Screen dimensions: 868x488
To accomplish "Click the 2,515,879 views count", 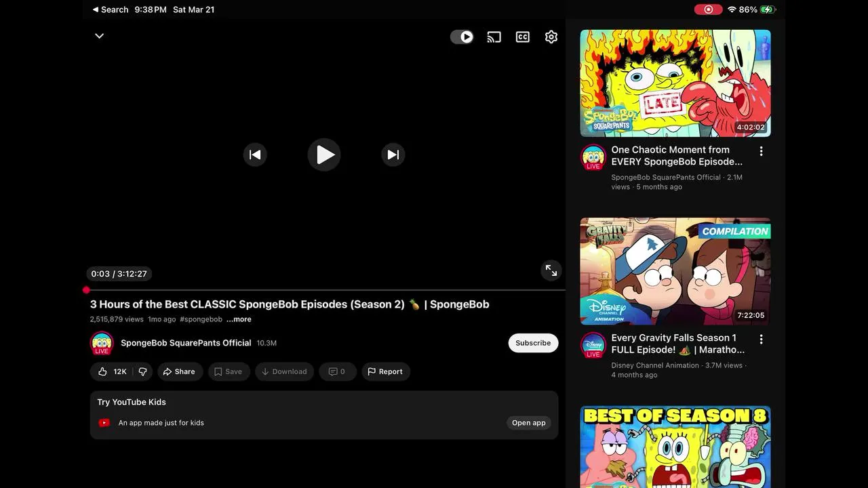I will click(117, 319).
